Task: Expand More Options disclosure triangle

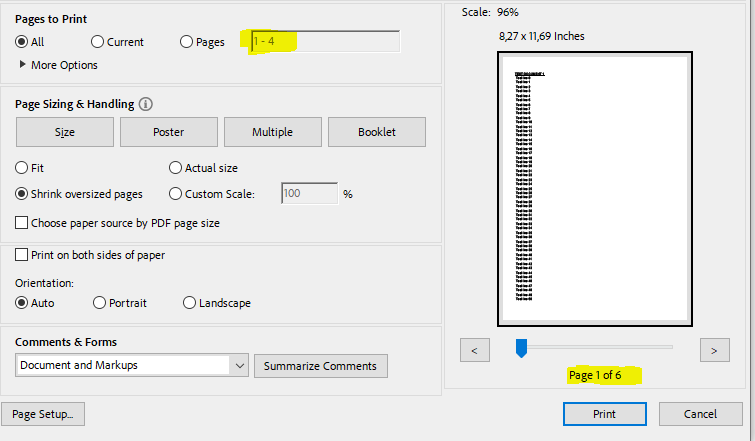Action: pyautogui.click(x=23, y=65)
